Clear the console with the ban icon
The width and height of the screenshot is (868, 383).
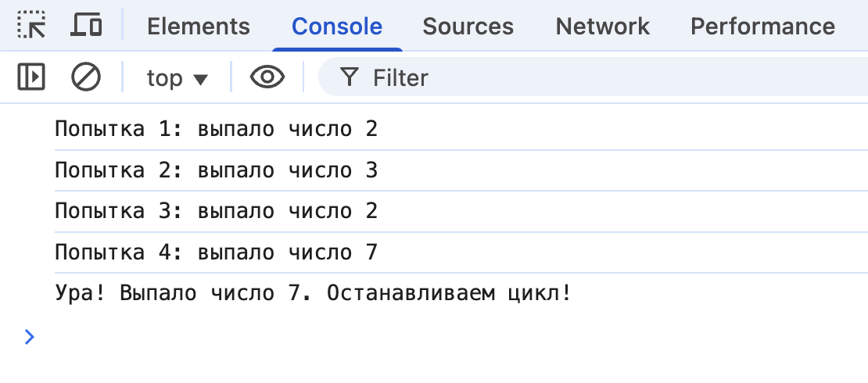click(86, 77)
